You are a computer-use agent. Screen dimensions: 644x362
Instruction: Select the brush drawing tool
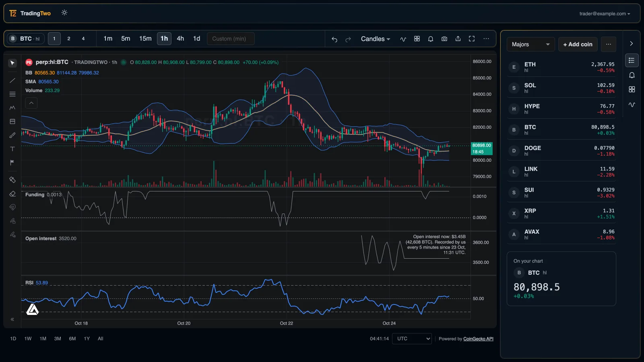click(12, 135)
